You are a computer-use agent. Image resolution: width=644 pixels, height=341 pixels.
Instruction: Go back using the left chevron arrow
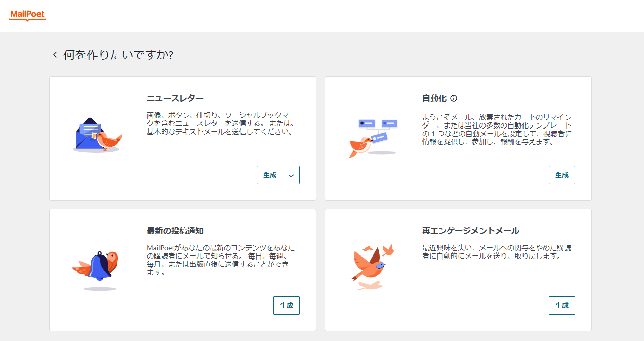55,55
